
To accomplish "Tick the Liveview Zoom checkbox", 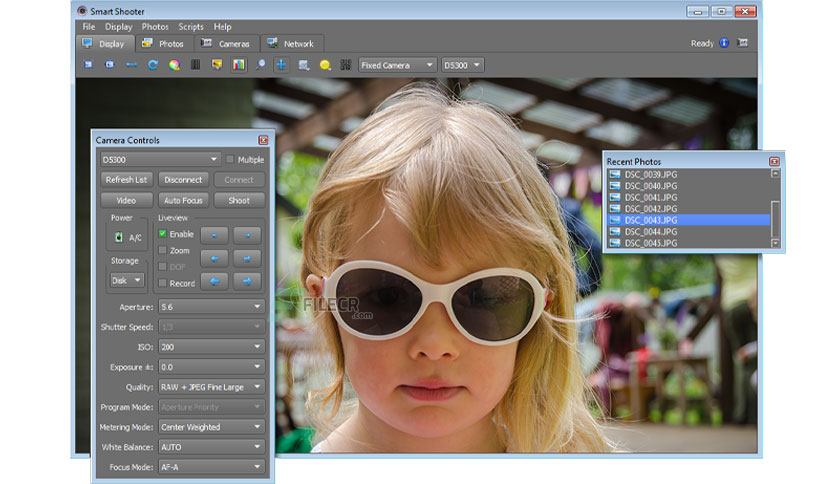I will point(163,250).
